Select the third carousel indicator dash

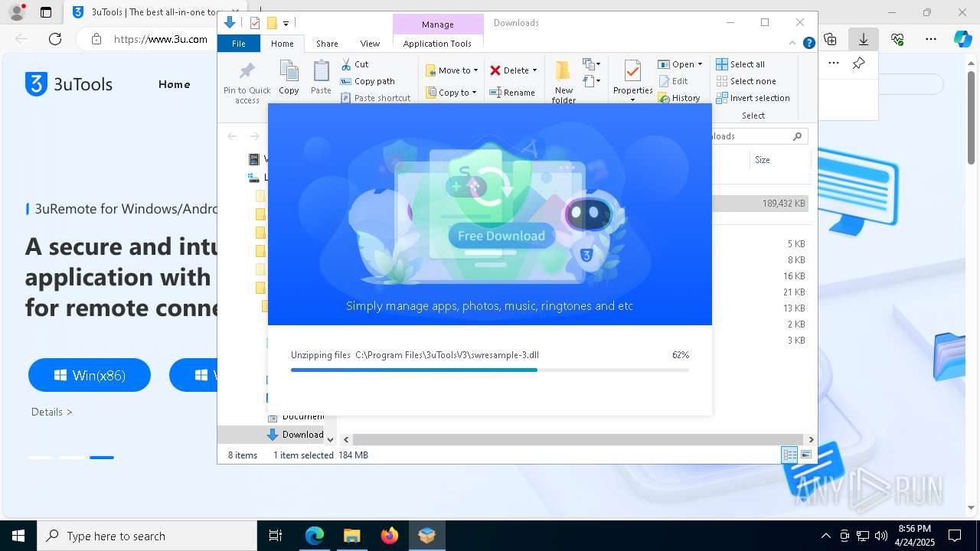coord(102,458)
